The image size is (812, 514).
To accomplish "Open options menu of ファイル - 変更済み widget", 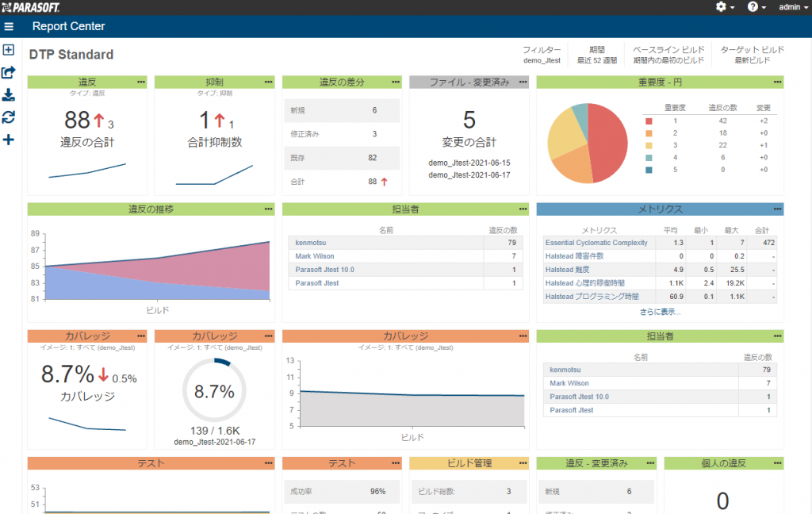I will pyautogui.click(x=523, y=82).
